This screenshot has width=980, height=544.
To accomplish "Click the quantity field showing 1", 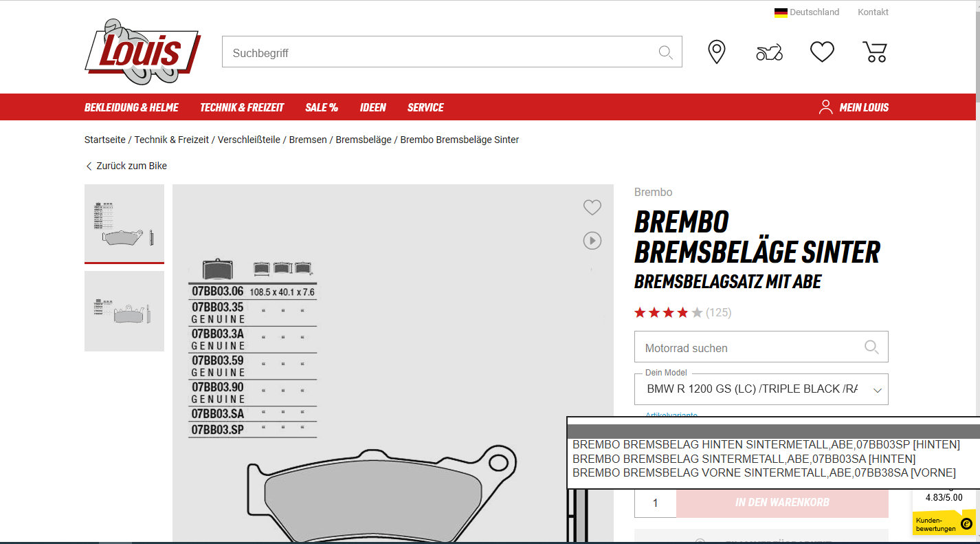I will [x=655, y=503].
